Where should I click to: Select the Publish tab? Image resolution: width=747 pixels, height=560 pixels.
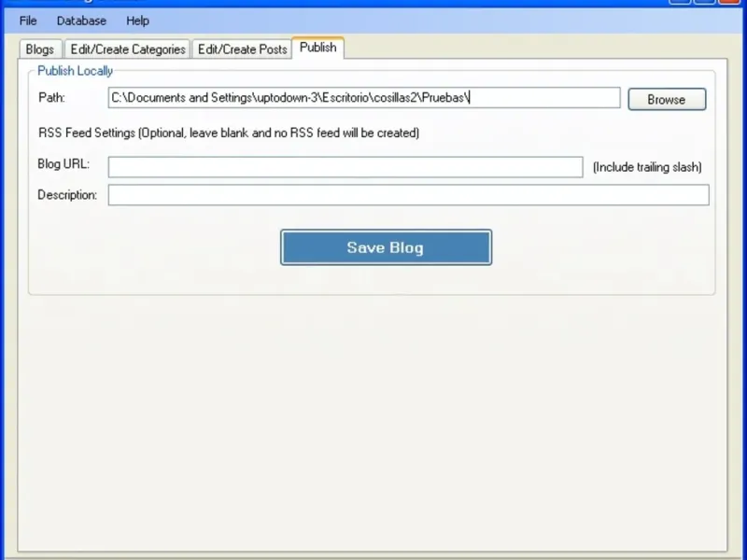pos(318,48)
